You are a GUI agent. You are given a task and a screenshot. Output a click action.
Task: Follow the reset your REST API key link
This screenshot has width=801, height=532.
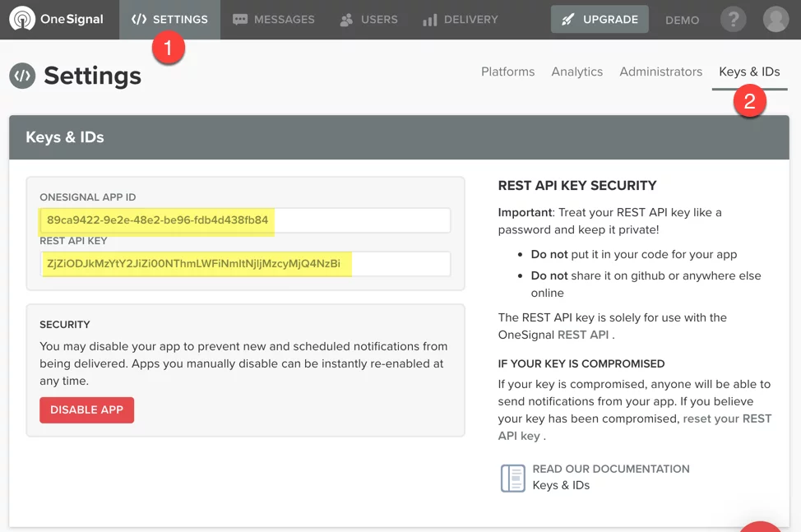pyautogui.click(x=727, y=419)
